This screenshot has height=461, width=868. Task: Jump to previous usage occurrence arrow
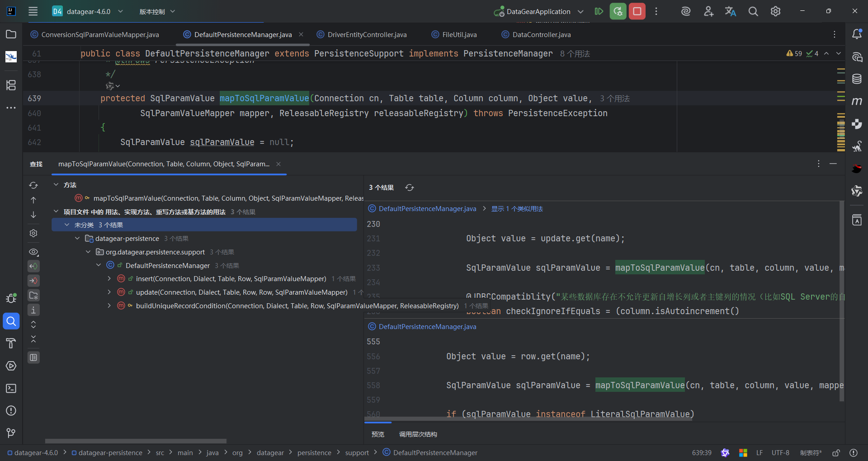click(x=33, y=200)
